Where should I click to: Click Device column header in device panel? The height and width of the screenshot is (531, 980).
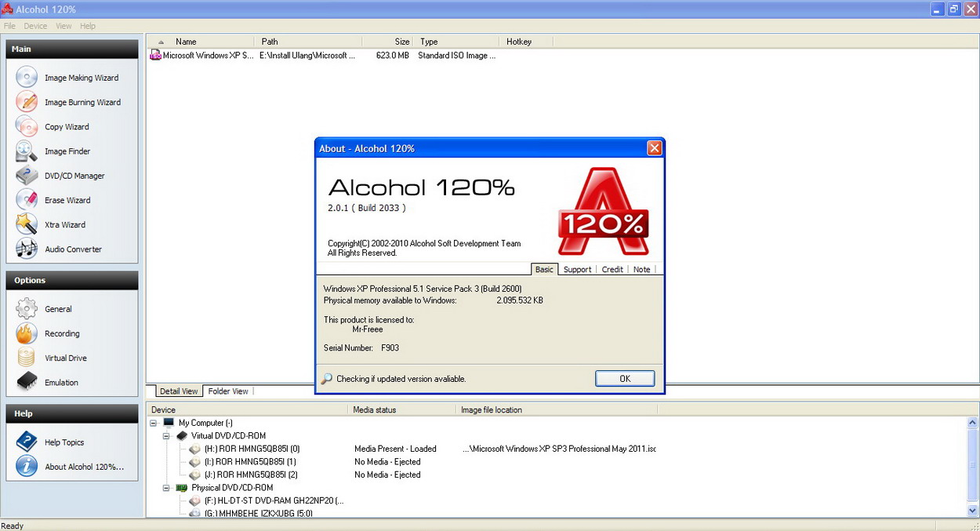pyautogui.click(x=247, y=409)
